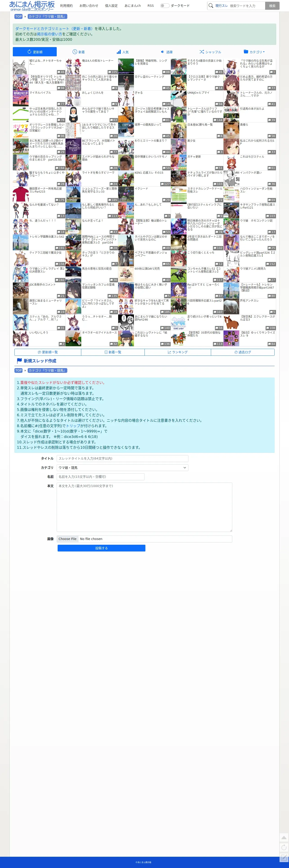Open the ランキング button
This screenshot has width=289, height=868.
(178, 352)
